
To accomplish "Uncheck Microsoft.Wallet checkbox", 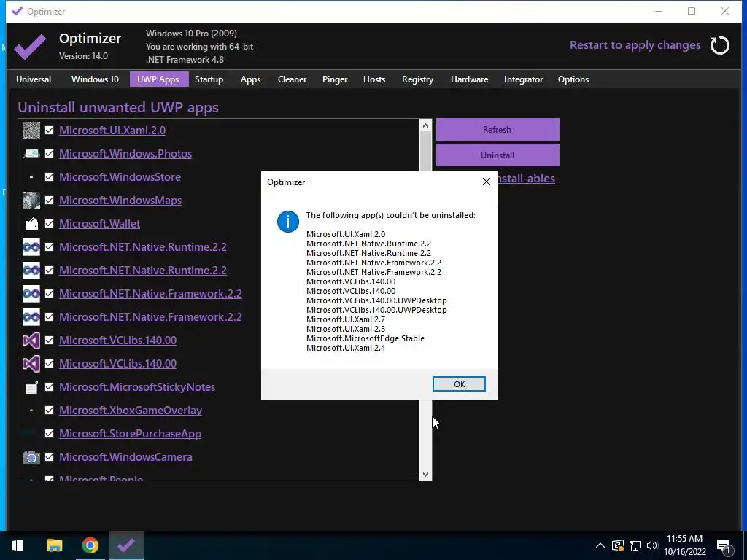I will [x=49, y=223].
